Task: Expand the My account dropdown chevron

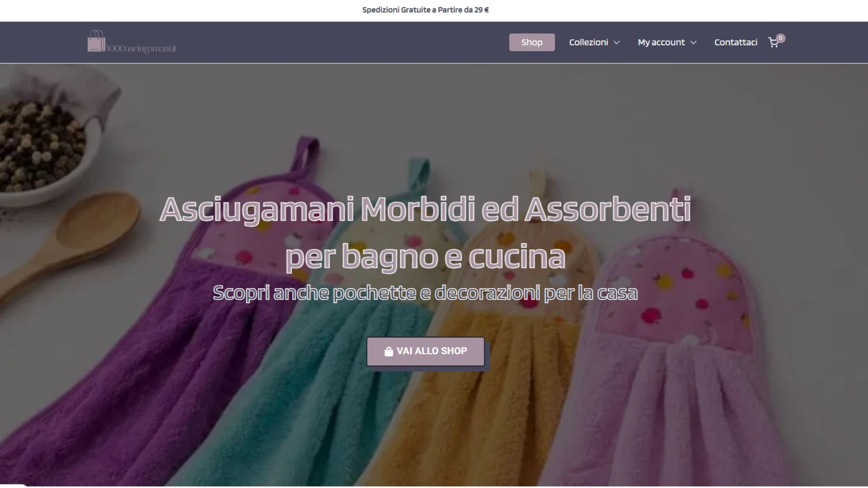Action: (x=694, y=43)
